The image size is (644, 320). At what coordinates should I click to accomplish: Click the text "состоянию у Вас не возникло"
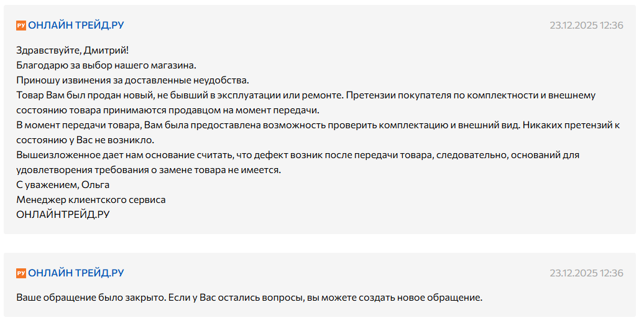click(x=85, y=140)
